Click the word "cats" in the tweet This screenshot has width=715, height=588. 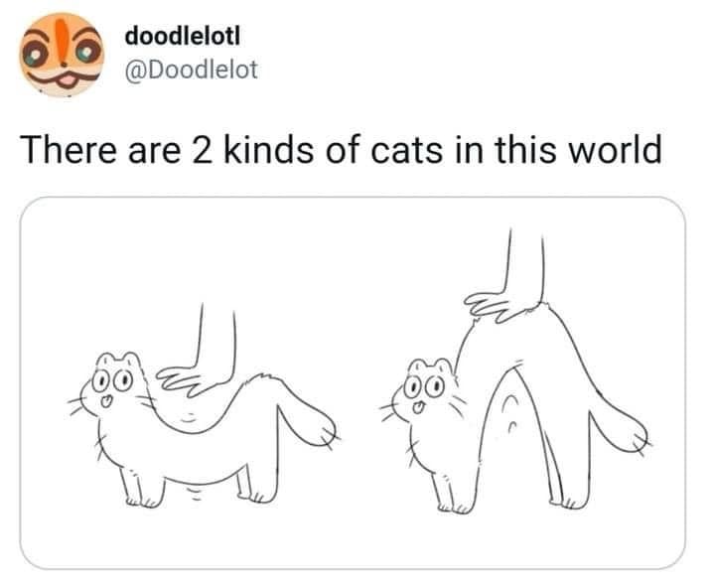click(x=406, y=151)
